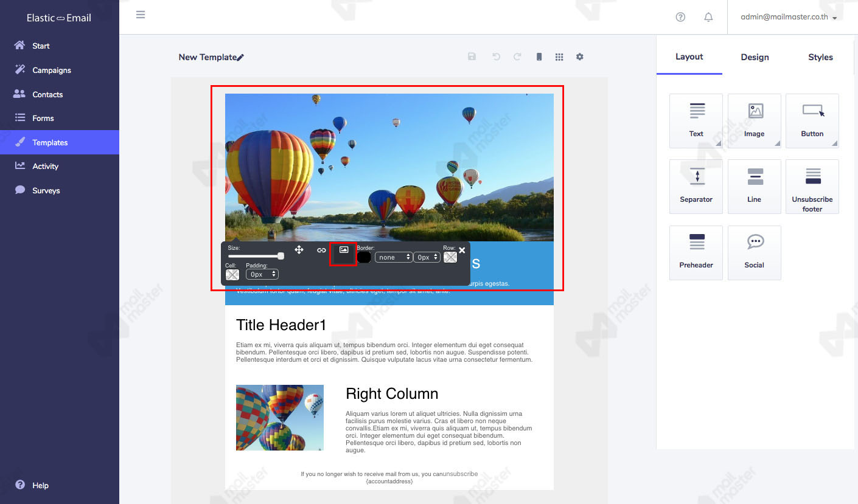
Task: Open Activity in the sidebar
Action: (x=60, y=166)
